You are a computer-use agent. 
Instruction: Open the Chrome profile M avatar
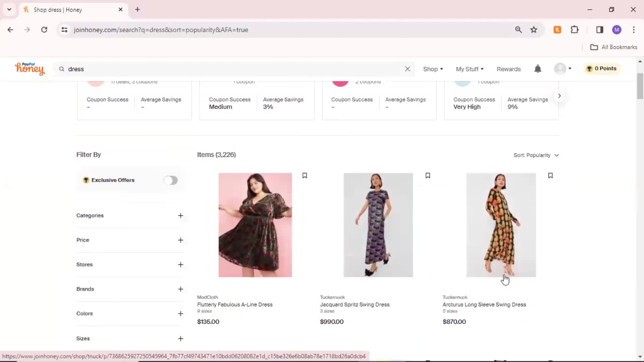(616, 30)
